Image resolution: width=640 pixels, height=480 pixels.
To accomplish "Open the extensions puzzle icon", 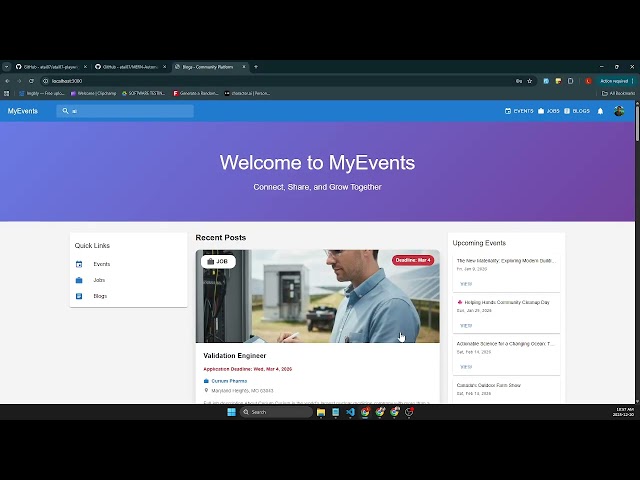I will click(x=571, y=81).
